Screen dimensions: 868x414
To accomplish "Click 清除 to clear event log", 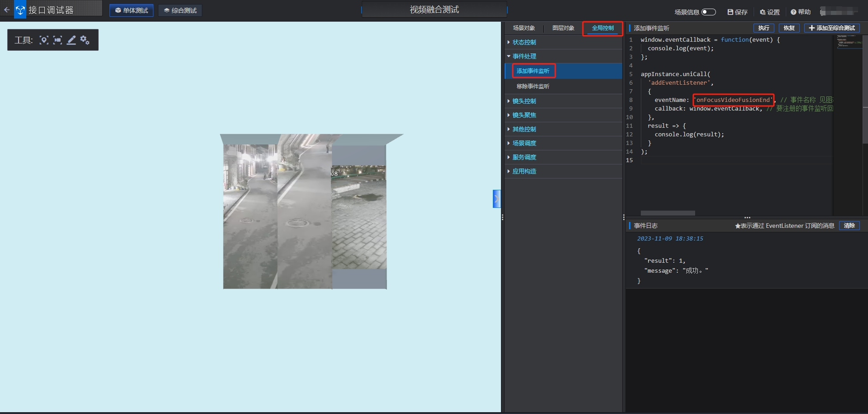I will [x=849, y=226].
